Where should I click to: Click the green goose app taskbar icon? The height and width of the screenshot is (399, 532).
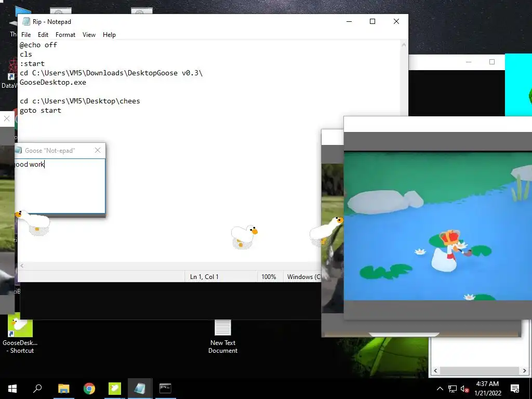tap(115, 389)
